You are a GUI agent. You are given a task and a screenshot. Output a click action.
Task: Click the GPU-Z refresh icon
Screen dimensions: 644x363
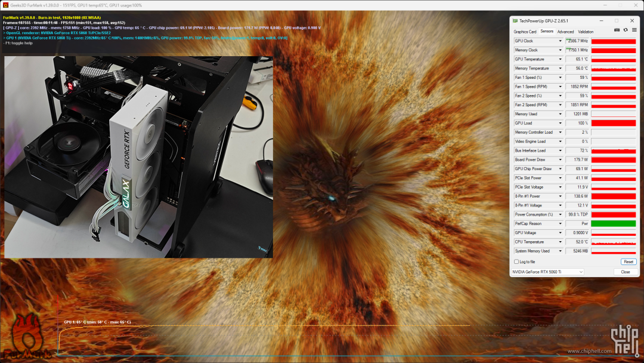[626, 30]
